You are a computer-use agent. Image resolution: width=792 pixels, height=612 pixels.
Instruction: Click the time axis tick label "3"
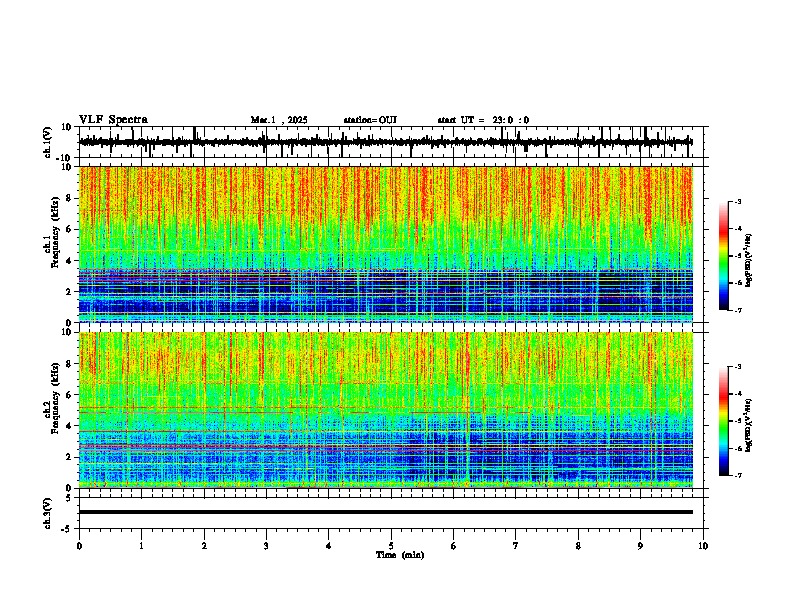coord(266,546)
